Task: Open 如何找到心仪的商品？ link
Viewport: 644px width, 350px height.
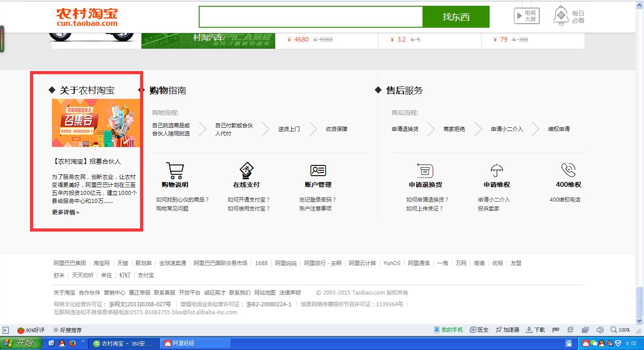Action: pos(183,200)
